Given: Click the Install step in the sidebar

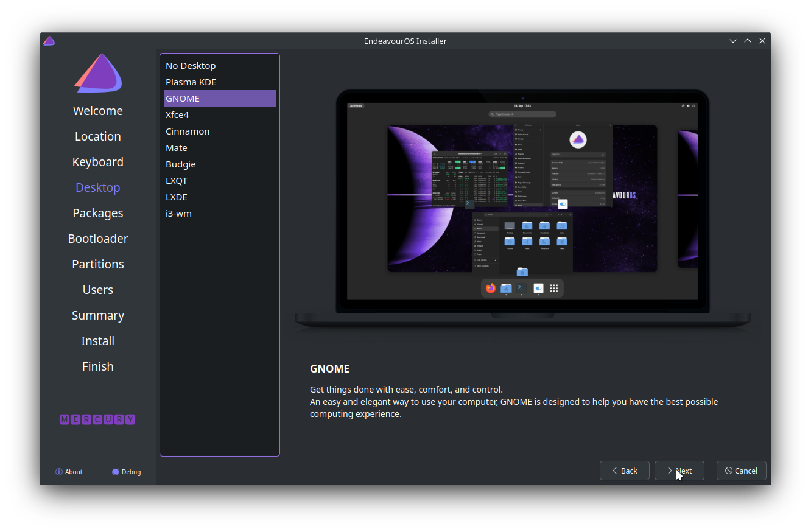Looking at the screenshot, I should coord(98,341).
